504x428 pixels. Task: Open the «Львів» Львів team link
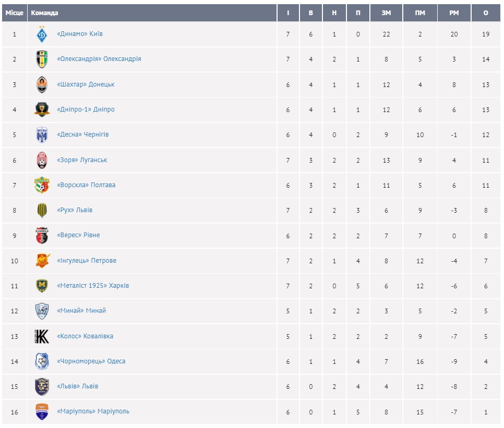point(77,386)
